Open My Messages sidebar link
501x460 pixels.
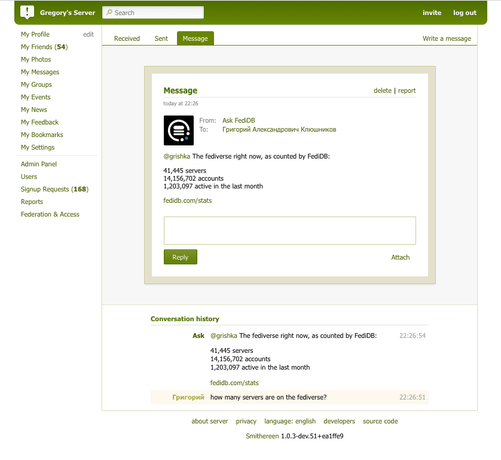[40, 72]
